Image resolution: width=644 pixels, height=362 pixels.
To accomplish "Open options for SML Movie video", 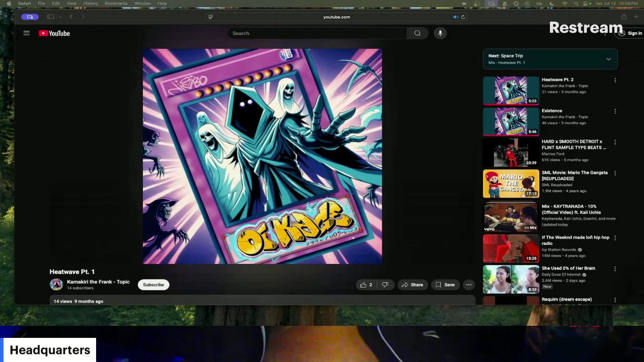I will click(615, 173).
